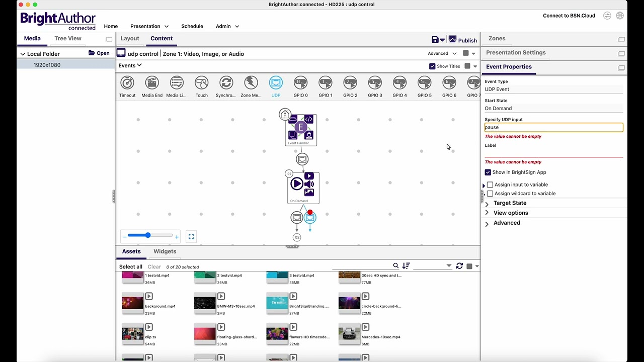Screen dimensions: 644x362
Task: Select the GPIO 3 event icon
Action: tap(375, 83)
